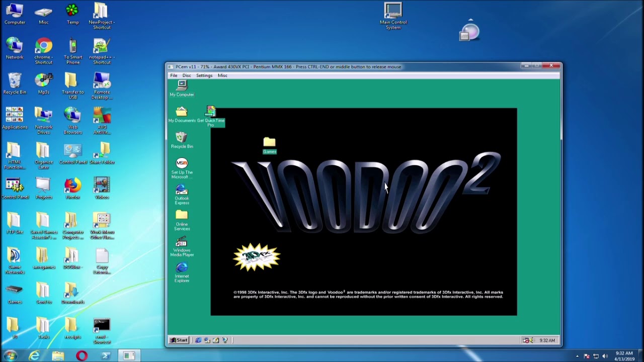Open the Misc menu in PCem
The width and height of the screenshot is (644, 362).
222,75
